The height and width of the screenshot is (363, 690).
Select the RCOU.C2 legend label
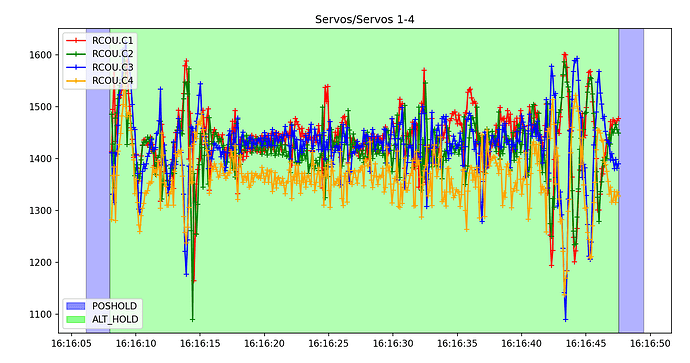click(113, 54)
